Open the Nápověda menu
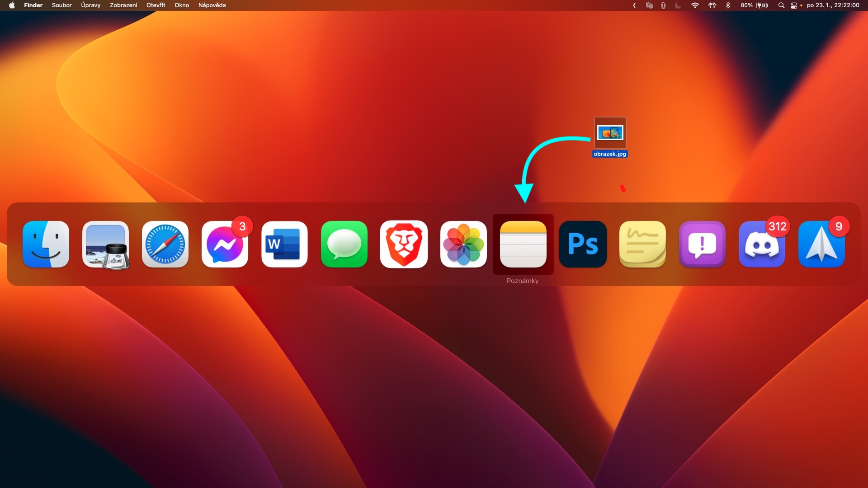The width and height of the screenshot is (868, 488). click(x=212, y=5)
